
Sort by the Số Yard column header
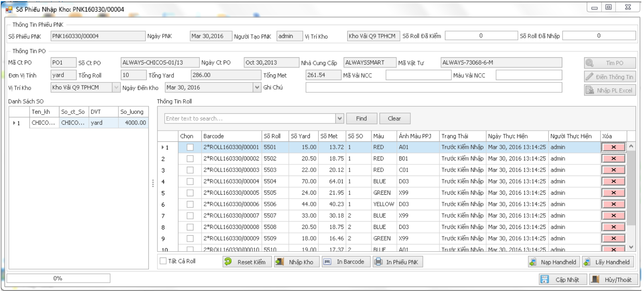tap(303, 136)
